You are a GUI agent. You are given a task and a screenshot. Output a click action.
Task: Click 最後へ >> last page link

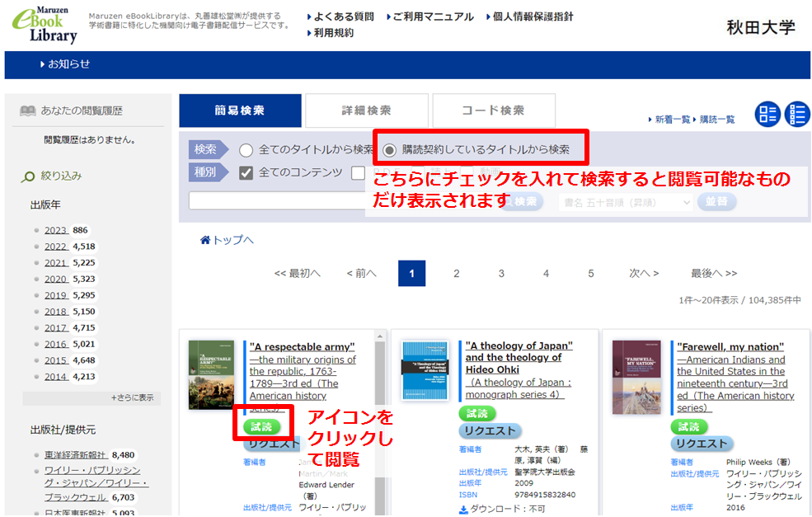click(714, 274)
